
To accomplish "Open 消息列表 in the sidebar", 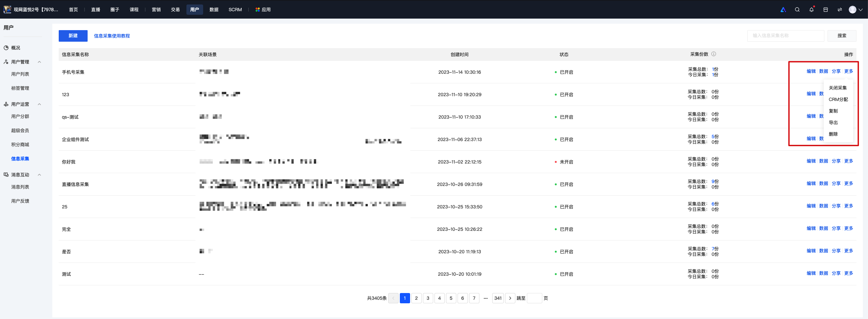I will (x=20, y=187).
